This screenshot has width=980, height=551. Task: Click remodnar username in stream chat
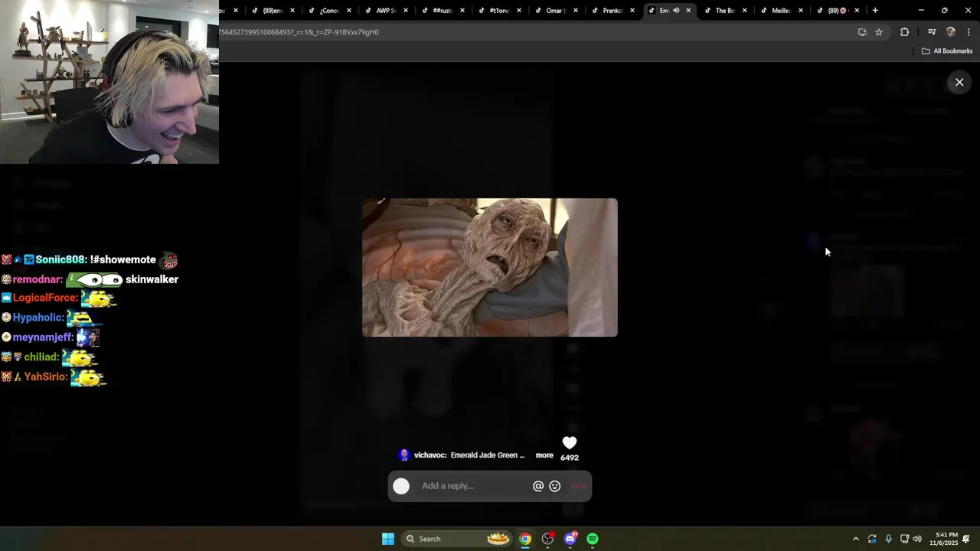click(x=38, y=280)
